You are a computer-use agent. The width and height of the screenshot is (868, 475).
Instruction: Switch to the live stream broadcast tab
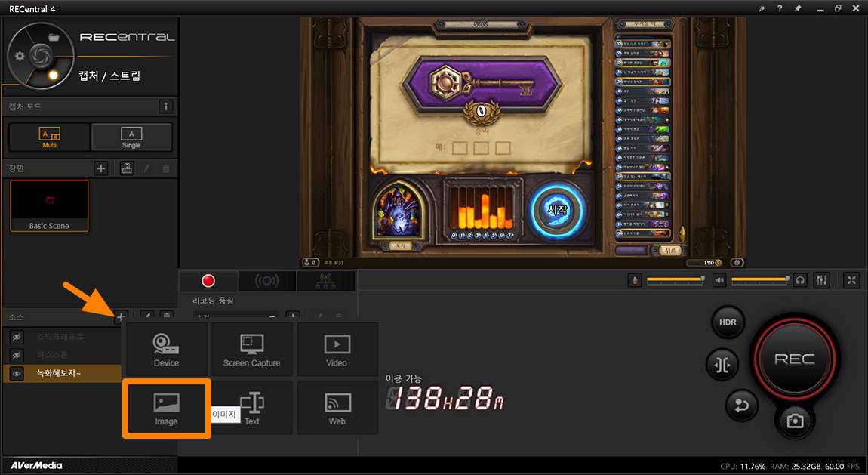pyautogui.click(x=267, y=281)
